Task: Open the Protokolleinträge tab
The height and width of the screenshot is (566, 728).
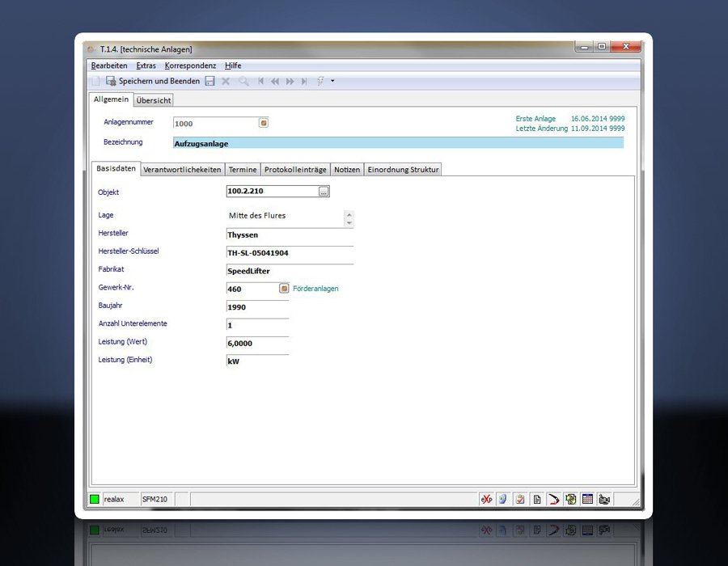Action: [x=295, y=169]
